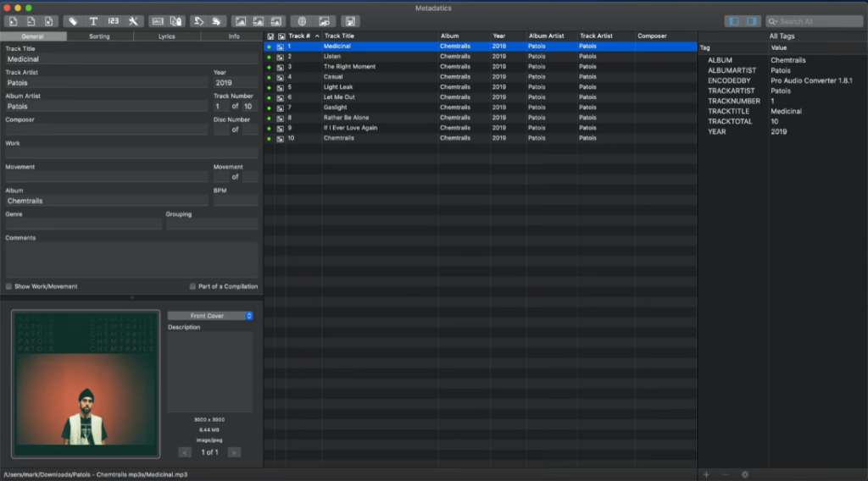Click the add files icon in toolbar

(x=14, y=21)
